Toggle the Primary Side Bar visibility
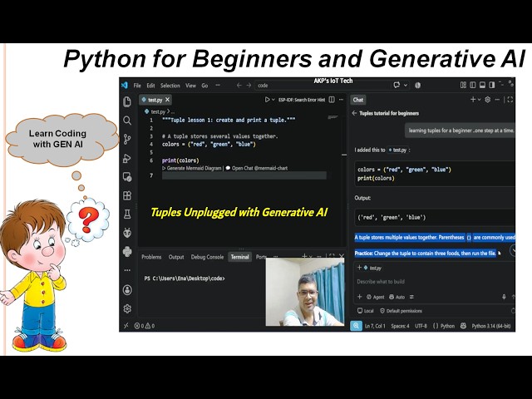This screenshot has height=399, width=532. [473, 85]
